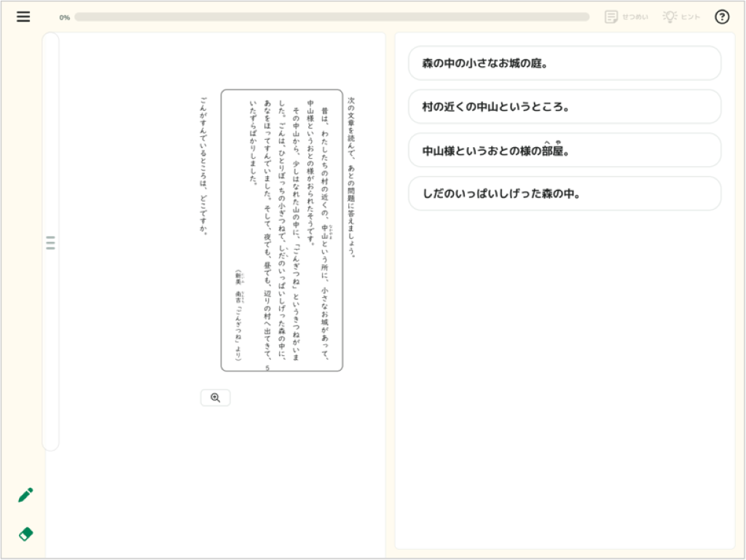The width and height of the screenshot is (746, 560).
Task: Select the green eraser tool
Action: click(25, 534)
